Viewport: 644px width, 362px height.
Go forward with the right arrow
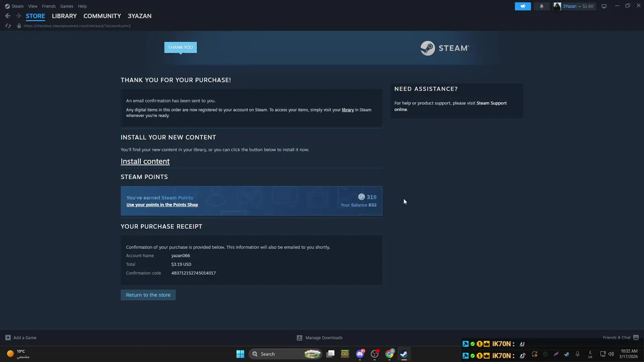coord(18,16)
